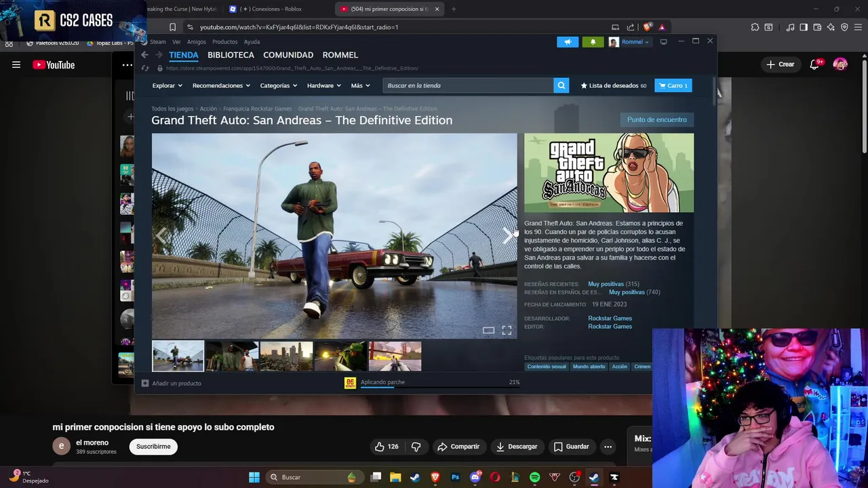868x488 pixels.
Task: Dislike the YouTube video
Action: click(416, 447)
